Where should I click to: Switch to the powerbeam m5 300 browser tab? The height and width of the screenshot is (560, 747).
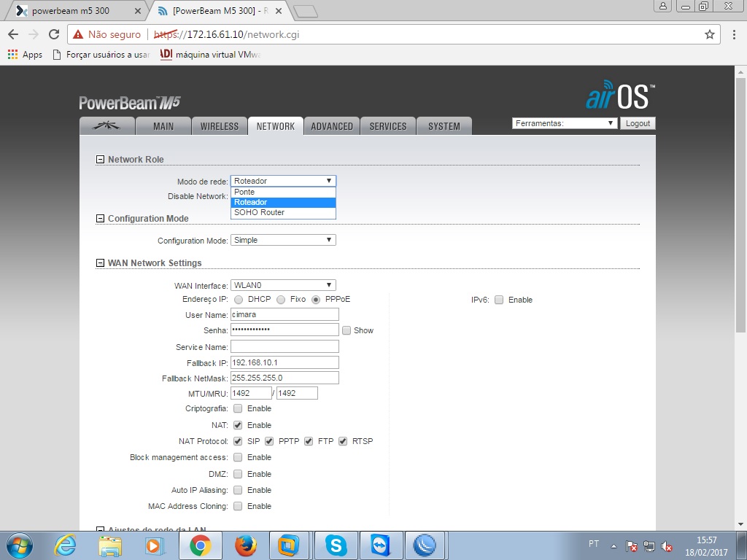tap(76, 11)
